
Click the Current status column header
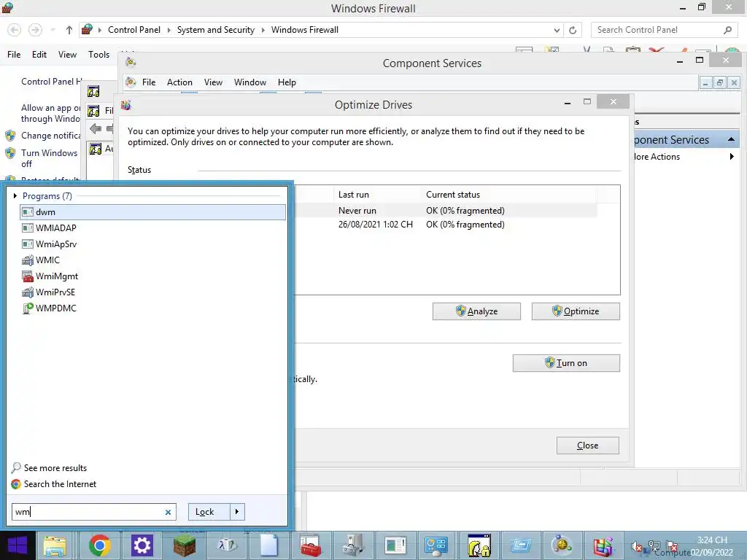tap(508, 194)
